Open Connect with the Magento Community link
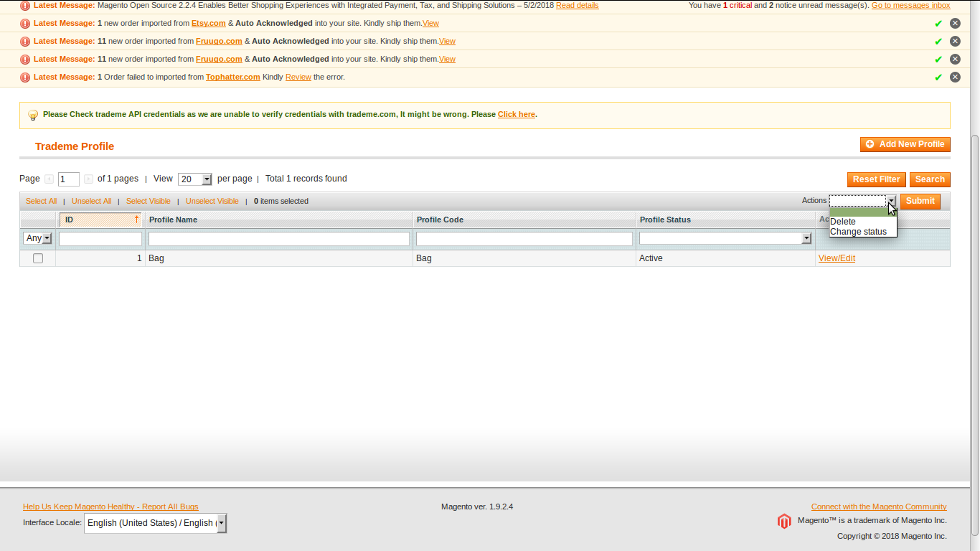 (879, 507)
